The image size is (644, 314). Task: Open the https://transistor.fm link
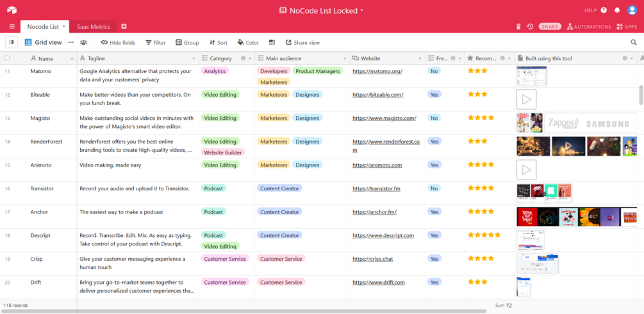[376, 188]
